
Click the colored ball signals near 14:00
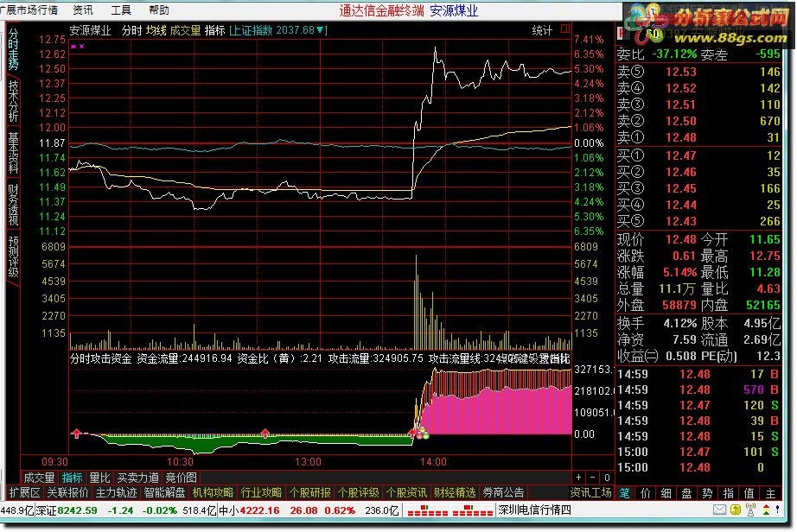click(423, 434)
